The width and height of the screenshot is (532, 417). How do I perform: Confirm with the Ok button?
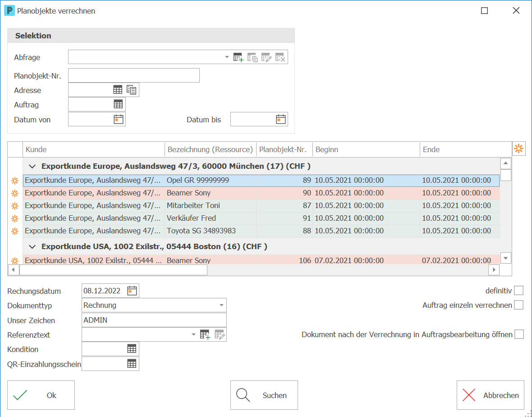pos(41,395)
